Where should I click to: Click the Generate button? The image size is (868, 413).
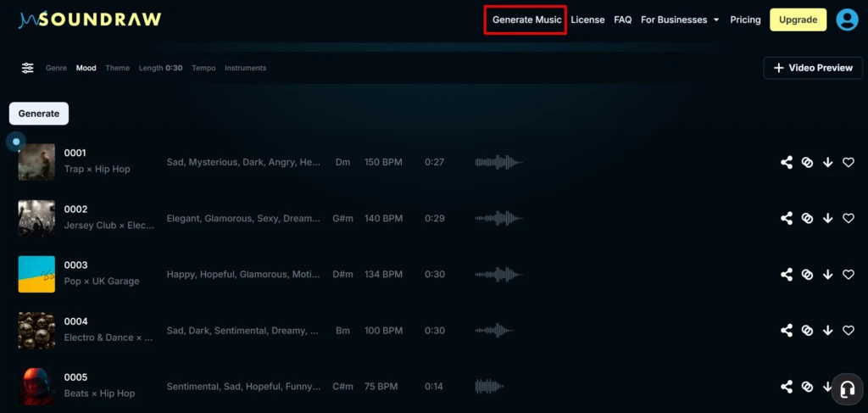[x=39, y=114]
